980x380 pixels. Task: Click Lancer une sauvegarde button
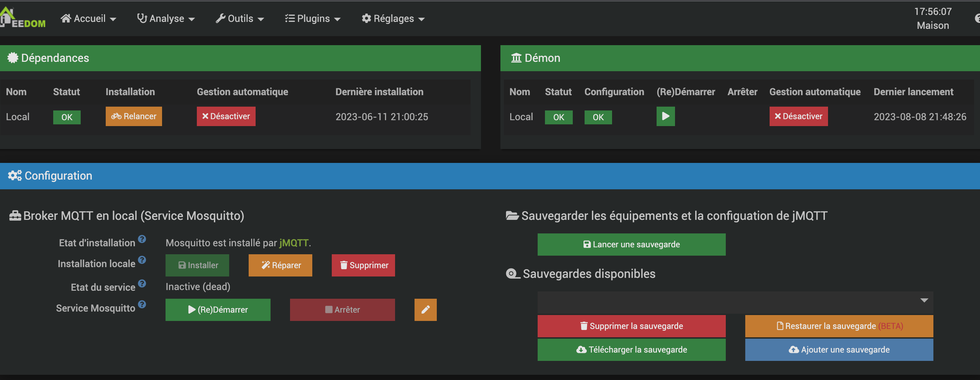[x=631, y=244]
